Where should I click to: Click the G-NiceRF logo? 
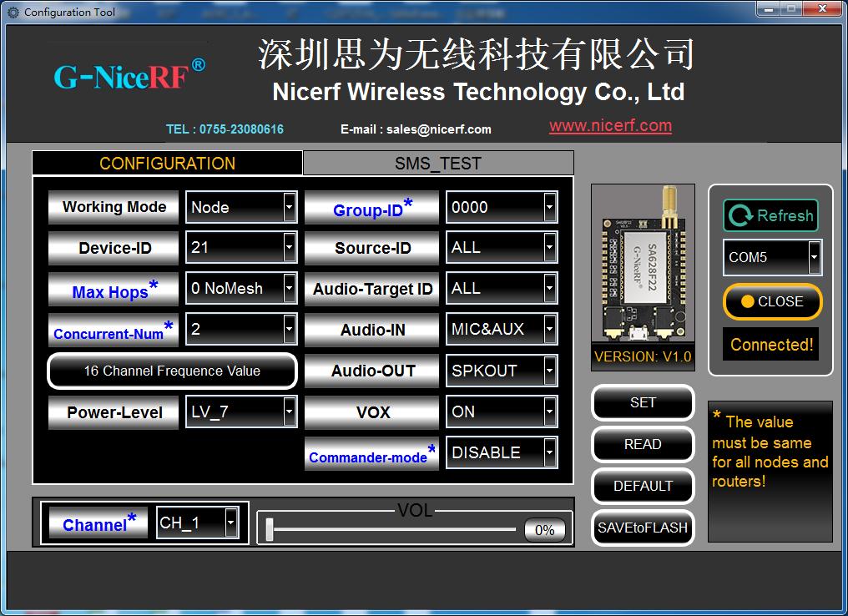coord(129,74)
